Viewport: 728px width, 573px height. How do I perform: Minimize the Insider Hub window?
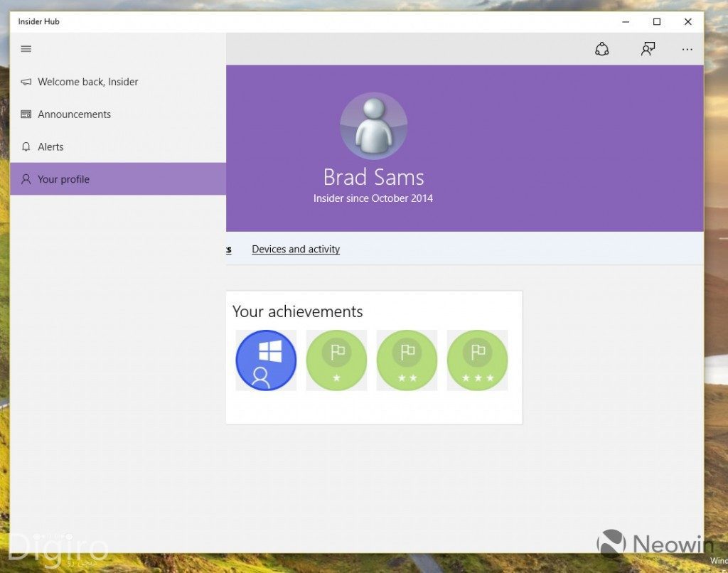pyautogui.click(x=626, y=22)
